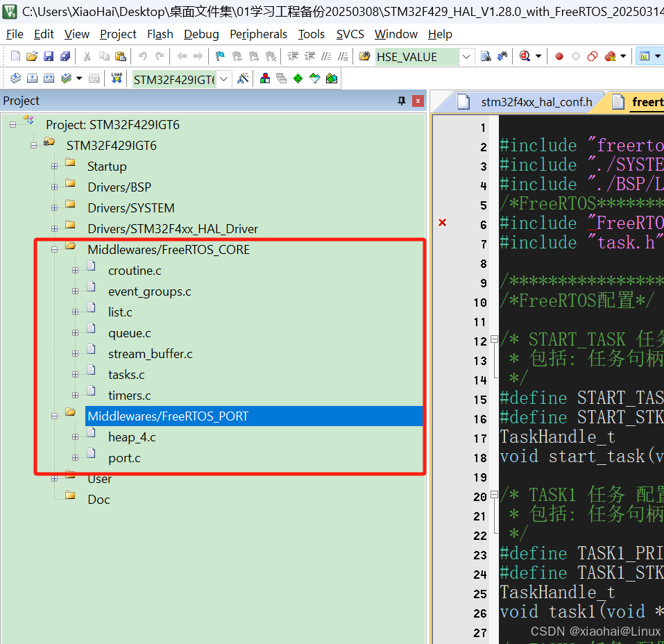Open the breakpoints options dropdown arrow
This screenshot has height=644, width=664.
point(623,56)
